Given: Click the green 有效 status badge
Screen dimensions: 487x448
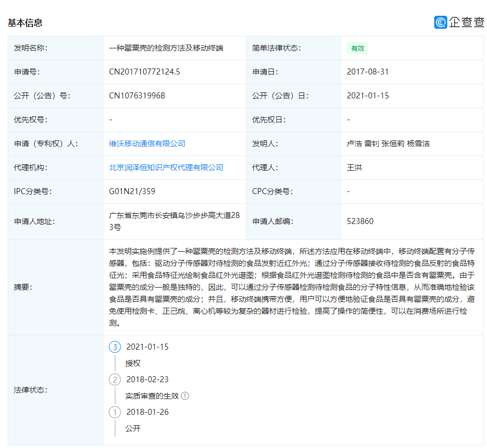Looking at the screenshot, I should [357, 48].
